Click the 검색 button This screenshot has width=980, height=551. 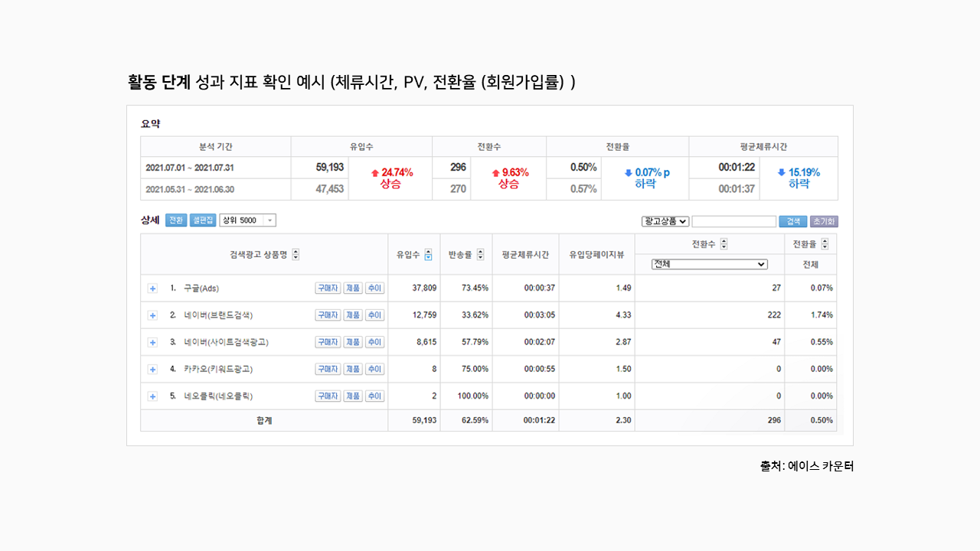click(x=793, y=221)
